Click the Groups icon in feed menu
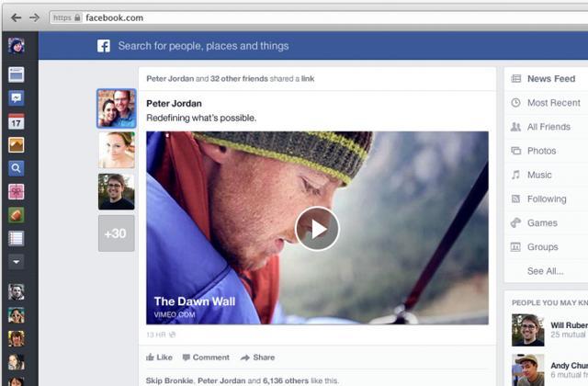This screenshot has height=386, width=588. 516,247
